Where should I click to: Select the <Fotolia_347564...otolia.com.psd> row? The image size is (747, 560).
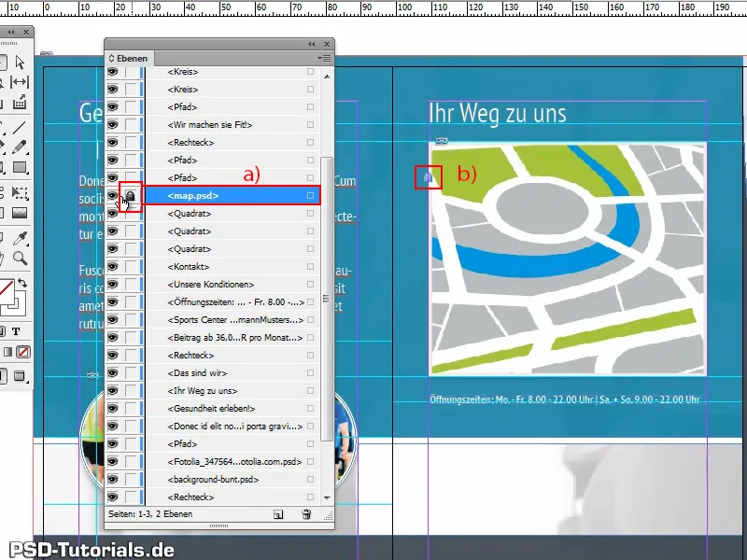click(x=232, y=461)
